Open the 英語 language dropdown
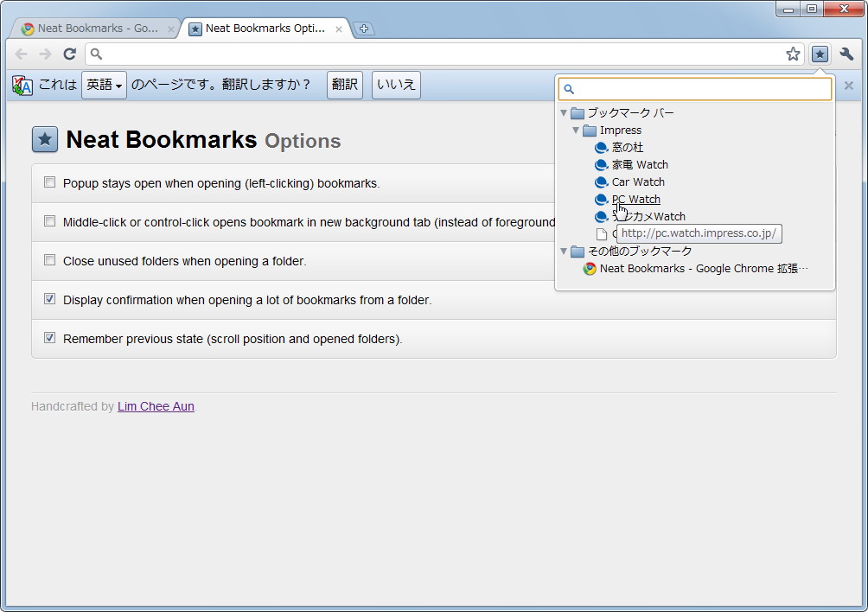This screenshot has width=868, height=612. pyautogui.click(x=103, y=85)
